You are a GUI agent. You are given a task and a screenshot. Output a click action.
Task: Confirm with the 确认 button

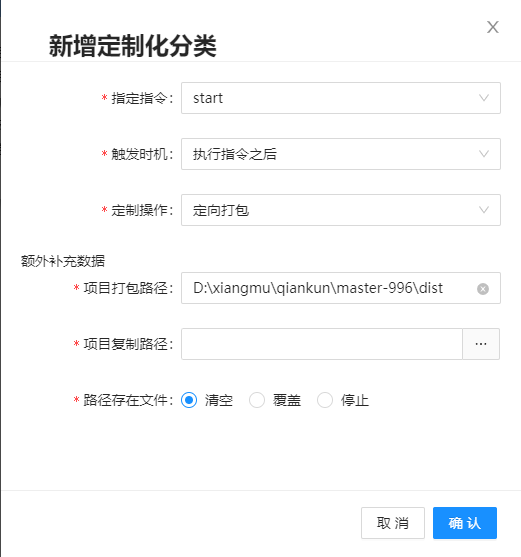pos(465,523)
